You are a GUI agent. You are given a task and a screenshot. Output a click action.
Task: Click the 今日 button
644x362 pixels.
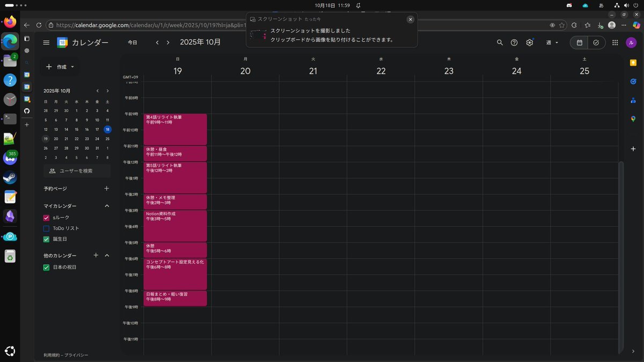pyautogui.click(x=132, y=42)
